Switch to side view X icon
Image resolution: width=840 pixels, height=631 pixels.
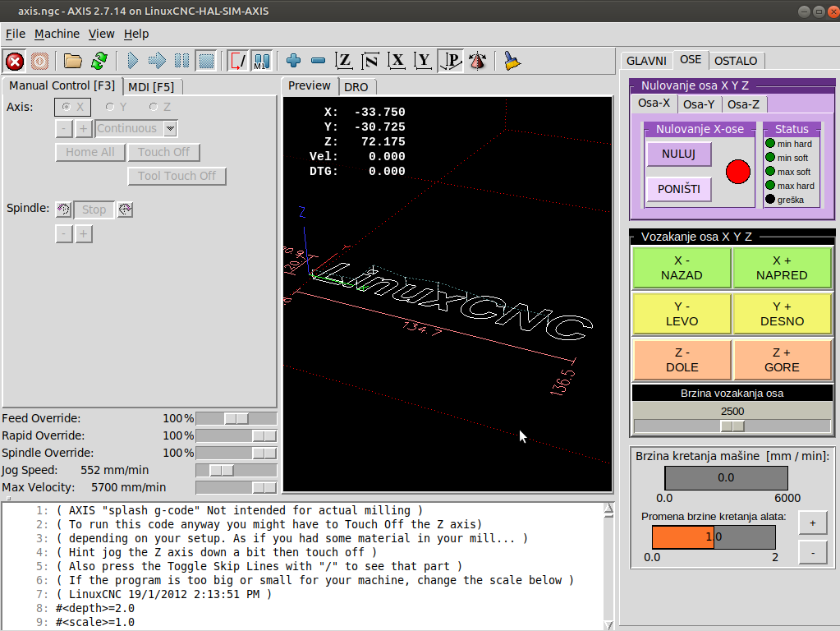point(397,61)
